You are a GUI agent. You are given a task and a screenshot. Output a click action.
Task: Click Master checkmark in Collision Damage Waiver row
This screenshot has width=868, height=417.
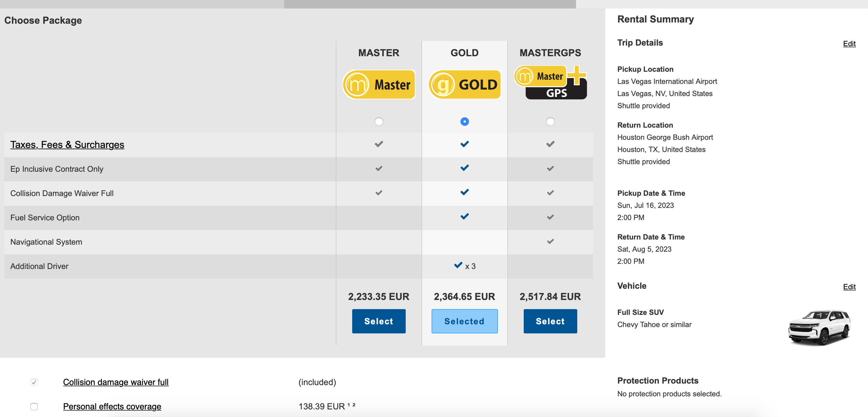point(378,193)
